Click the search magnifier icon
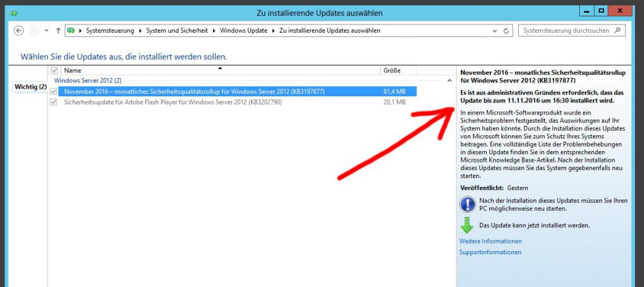 [x=618, y=31]
